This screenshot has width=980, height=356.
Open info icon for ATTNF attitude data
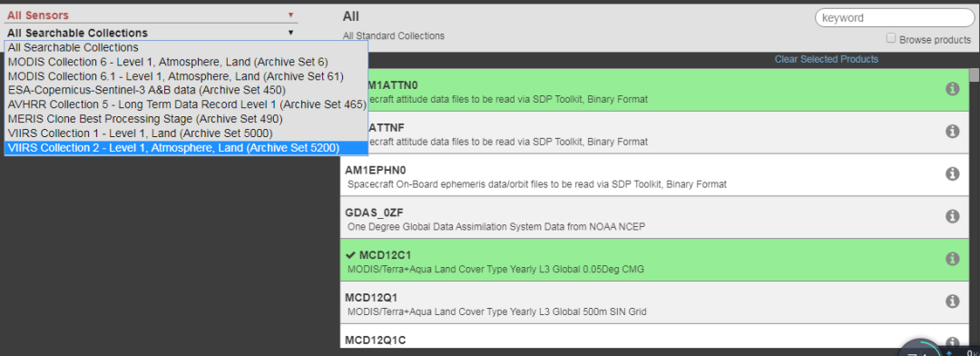point(952,132)
